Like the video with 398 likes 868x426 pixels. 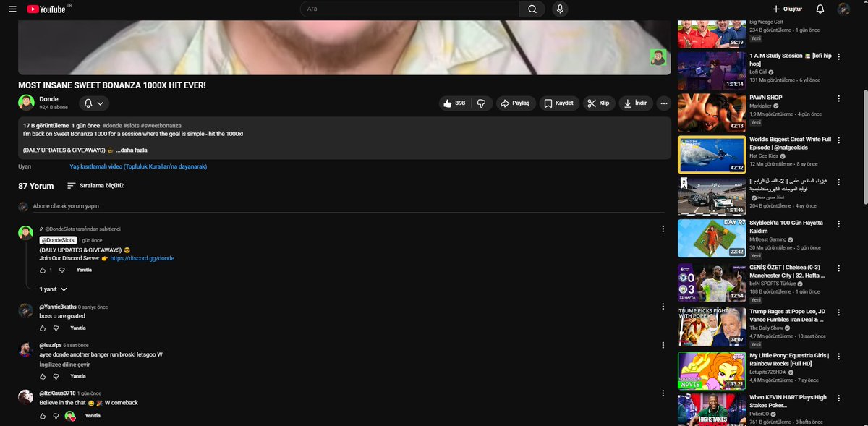pyautogui.click(x=454, y=103)
